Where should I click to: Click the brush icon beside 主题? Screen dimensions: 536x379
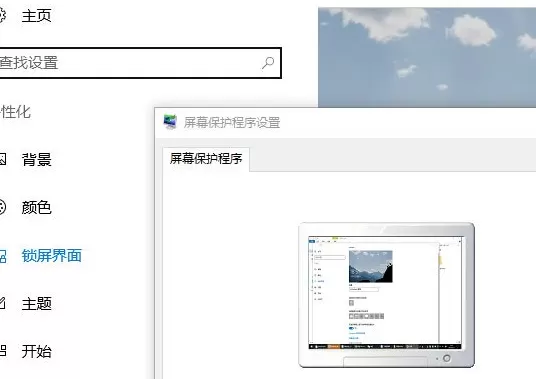pyautogui.click(x=2, y=303)
